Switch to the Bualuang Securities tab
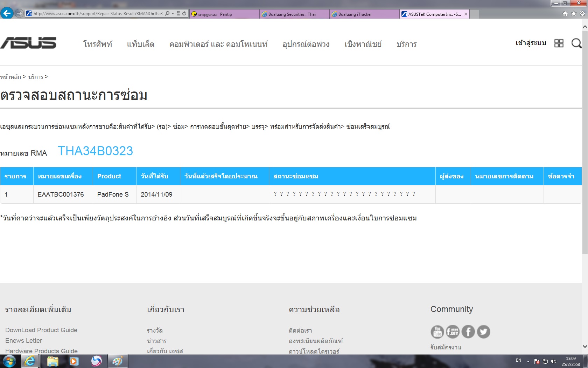Viewport: 588px width, 368px height. pos(294,14)
